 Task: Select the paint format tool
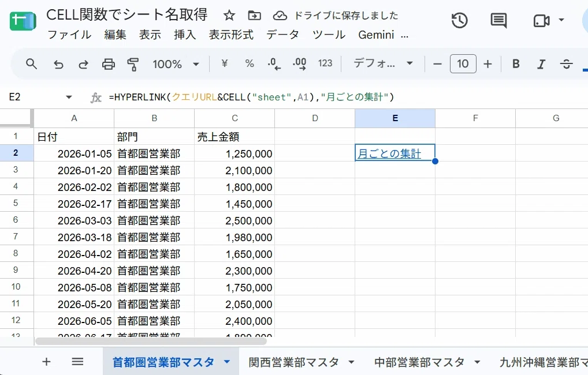tap(133, 64)
